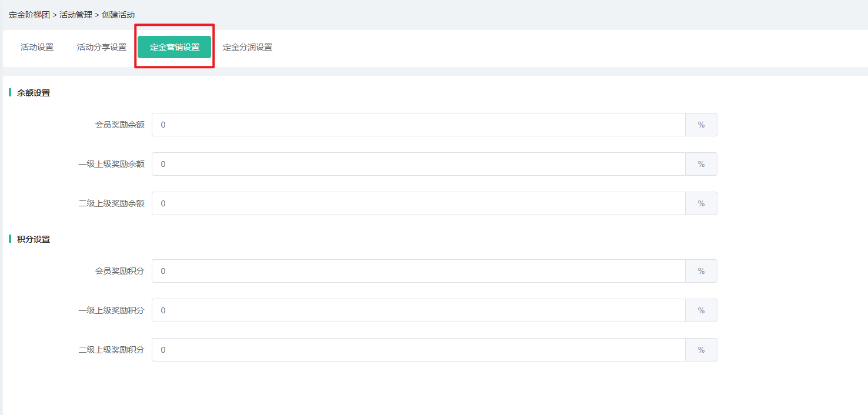This screenshot has height=415, width=868.
Task: Focus the 一级上级奖励余额 input field
Action: click(419, 164)
